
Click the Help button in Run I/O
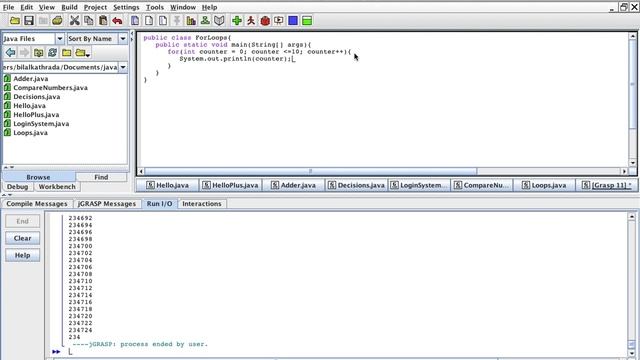point(22,256)
